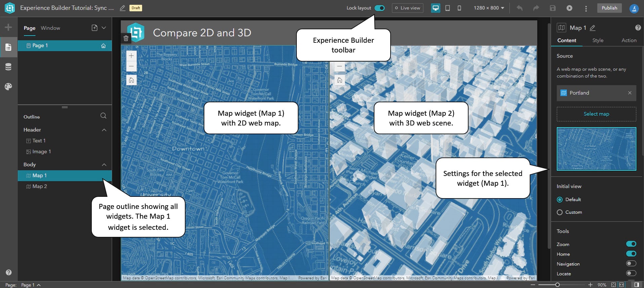Click the home icon on Page 1 row
Viewport: 644px width, 288px height.
point(104,46)
